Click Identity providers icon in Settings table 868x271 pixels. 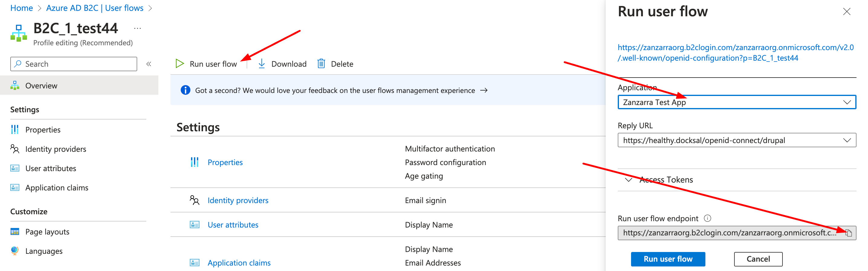pos(194,200)
